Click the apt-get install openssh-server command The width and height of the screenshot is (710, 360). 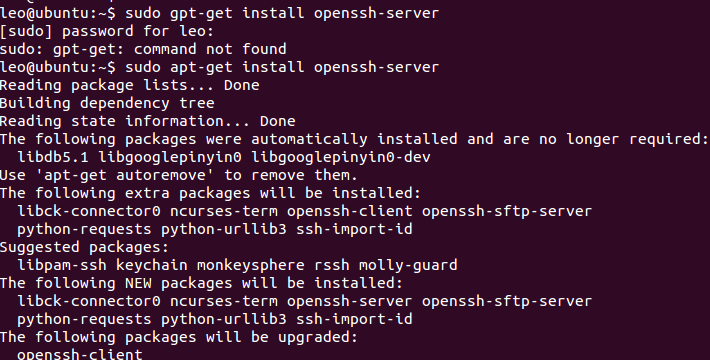(x=282, y=67)
